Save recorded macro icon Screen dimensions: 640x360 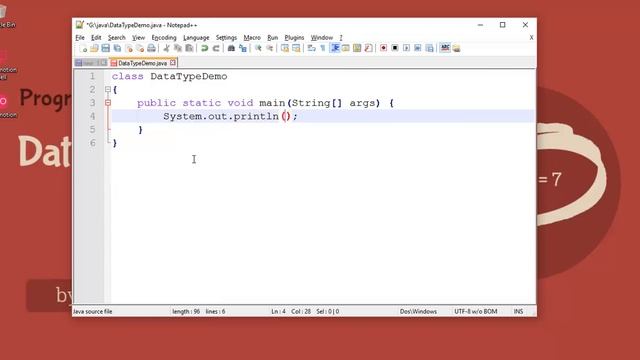coord(429,48)
